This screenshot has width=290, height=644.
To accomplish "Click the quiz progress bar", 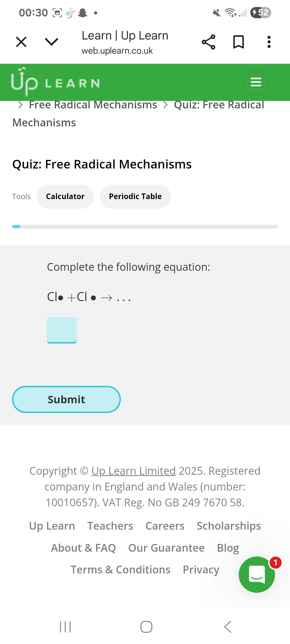I will pyautogui.click(x=145, y=226).
